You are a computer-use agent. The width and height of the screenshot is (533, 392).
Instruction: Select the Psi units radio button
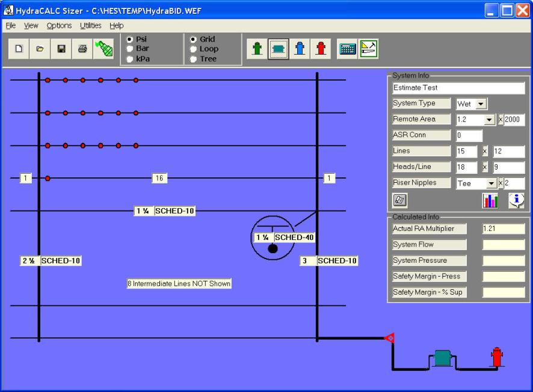129,39
